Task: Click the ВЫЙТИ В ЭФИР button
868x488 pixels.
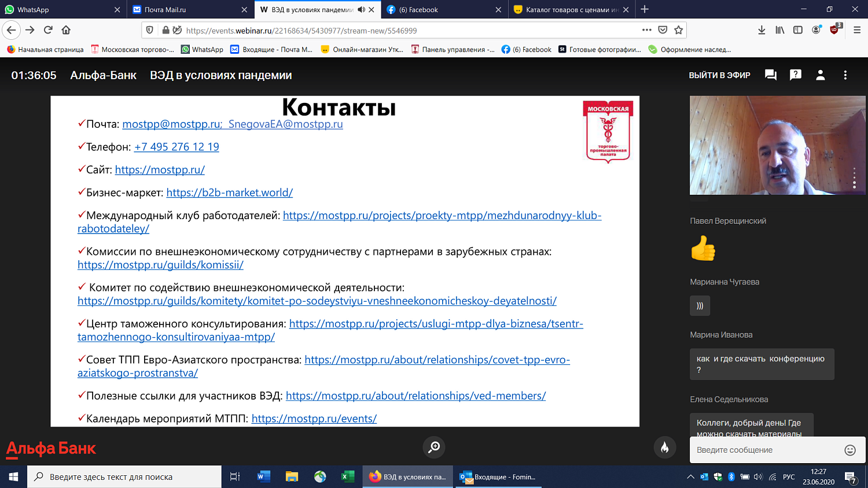Action: point(719,75)
